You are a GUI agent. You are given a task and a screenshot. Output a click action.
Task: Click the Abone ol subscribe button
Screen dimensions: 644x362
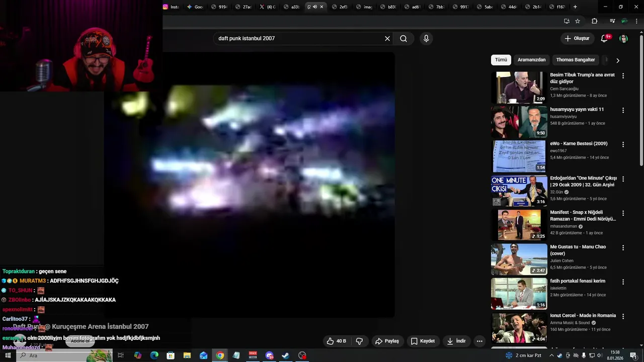80,341
